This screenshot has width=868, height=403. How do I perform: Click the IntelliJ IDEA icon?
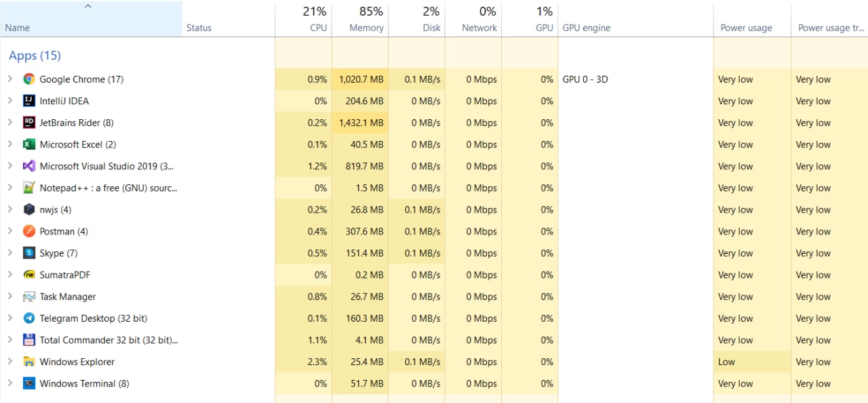(28, 101)
